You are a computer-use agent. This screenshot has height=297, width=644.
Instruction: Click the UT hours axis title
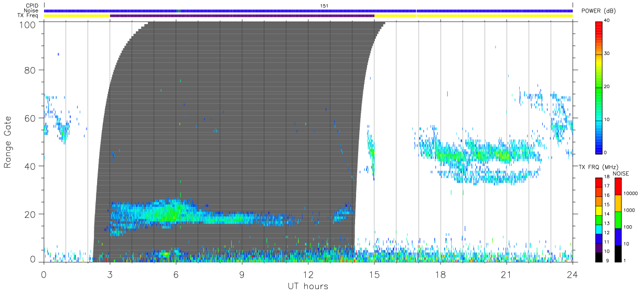click(x=307, y=286)
